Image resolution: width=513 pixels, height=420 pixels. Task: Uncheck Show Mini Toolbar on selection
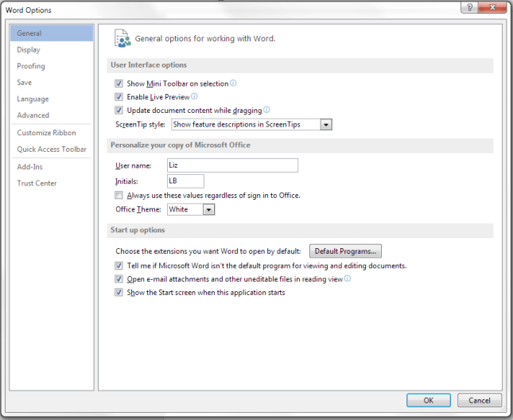click(x=119, y=84)
